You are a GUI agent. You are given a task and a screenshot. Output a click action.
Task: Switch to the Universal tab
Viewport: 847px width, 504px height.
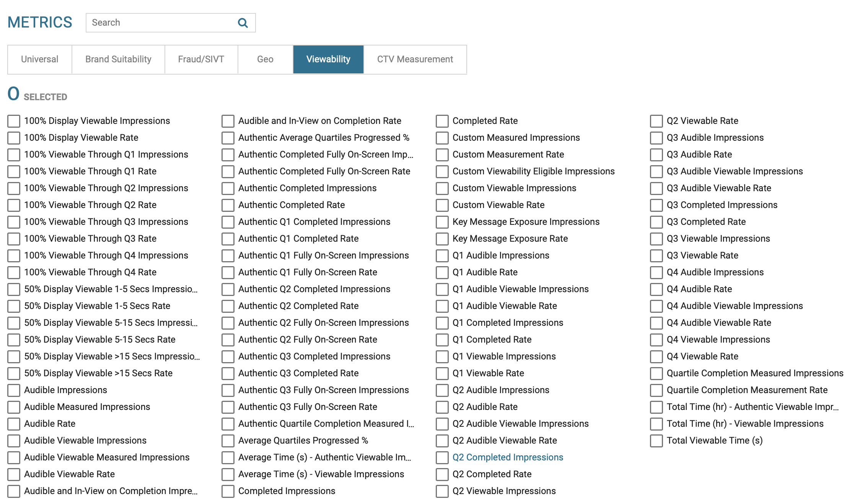(x=40, y=59)
